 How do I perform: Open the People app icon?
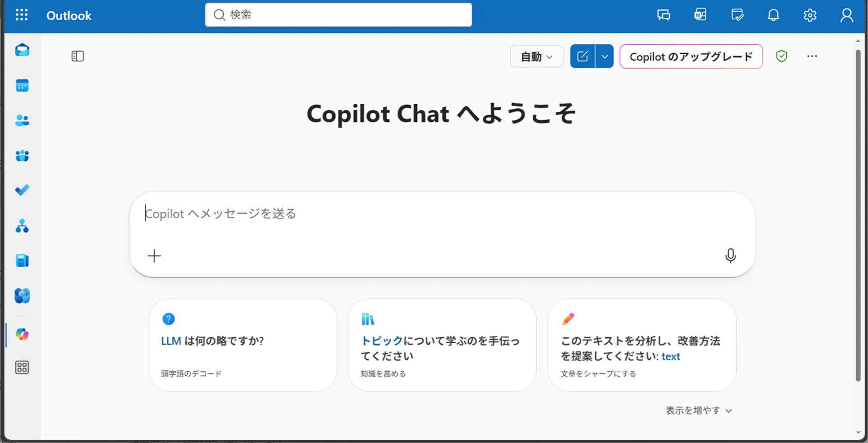(x=22, y=120)
